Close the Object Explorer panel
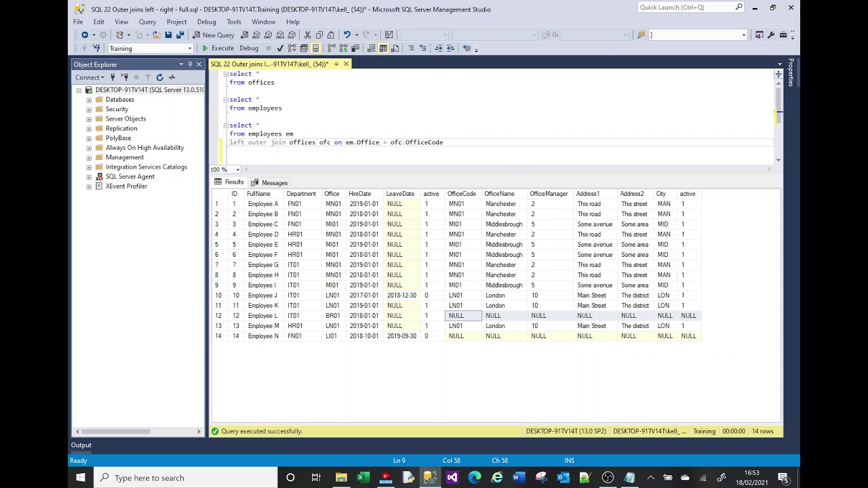Viewport: 868px width, 488px height. coord(199,64)
